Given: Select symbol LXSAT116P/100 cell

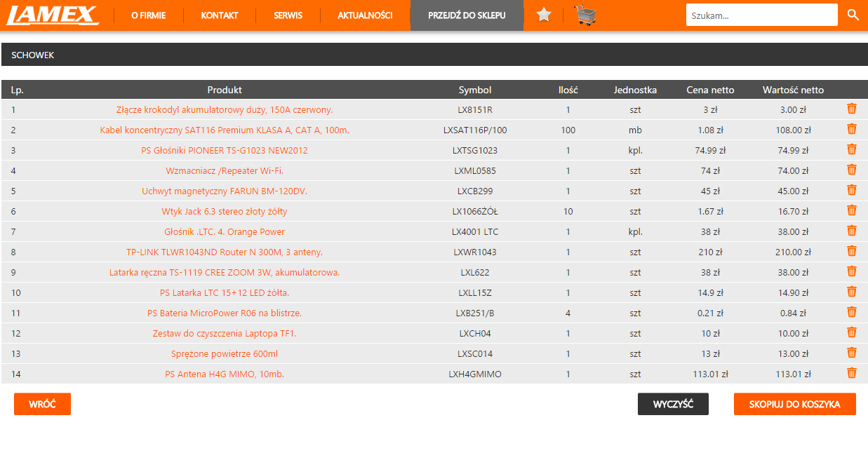Looking at the screenshot, I should point(475,130).
